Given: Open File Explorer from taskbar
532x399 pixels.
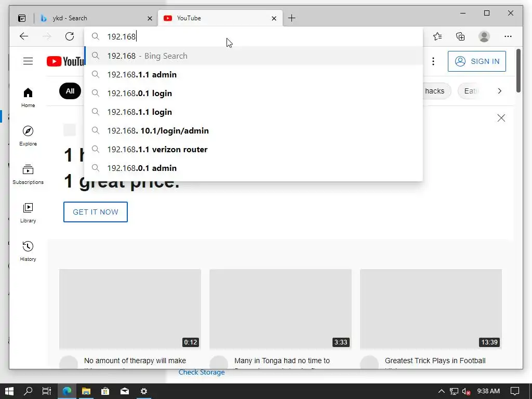Looking at the screenshot, I should [x=86, y=391].
